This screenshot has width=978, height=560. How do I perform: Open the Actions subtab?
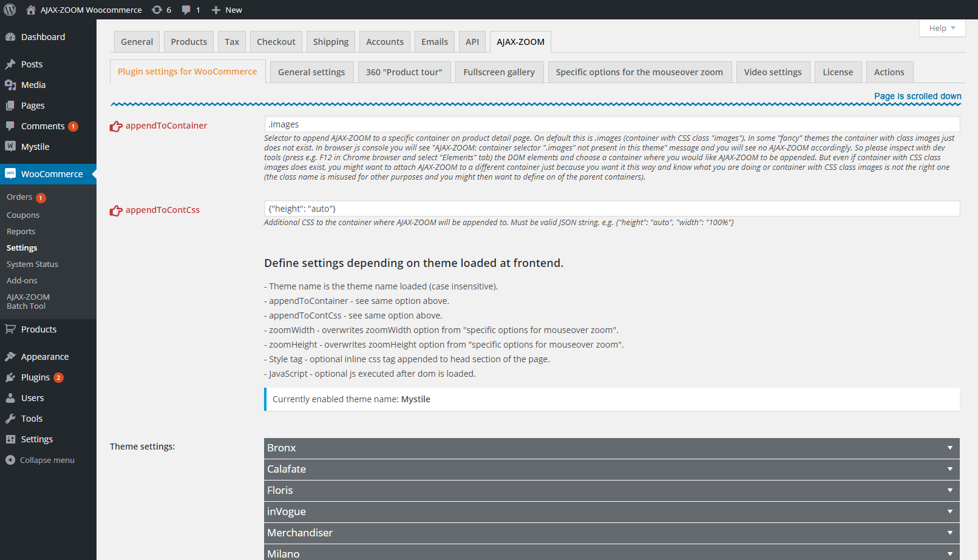tap(889, 72)
